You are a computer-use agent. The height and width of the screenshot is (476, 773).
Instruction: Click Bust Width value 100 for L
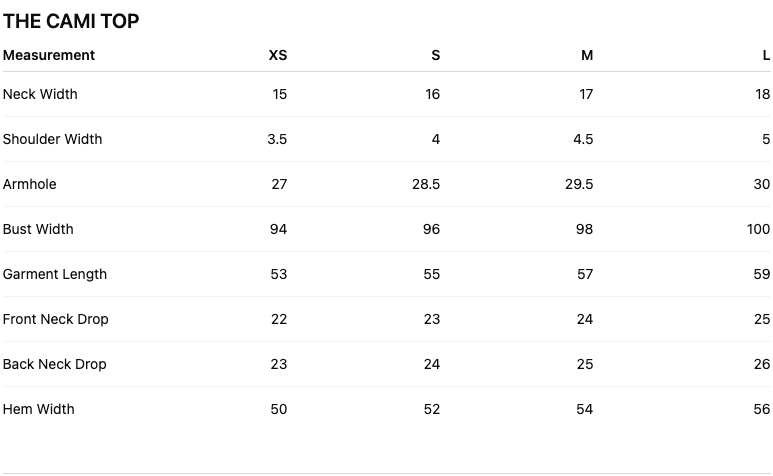tap(758, 229)
